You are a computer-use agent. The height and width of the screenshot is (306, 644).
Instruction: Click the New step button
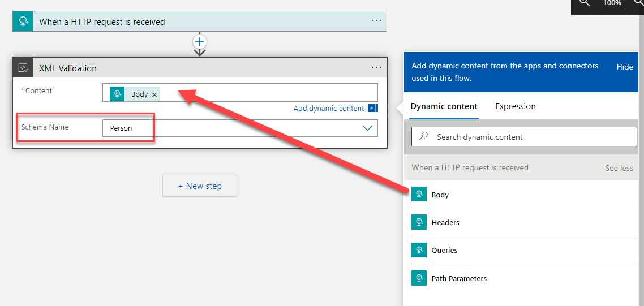click(199, 186)
